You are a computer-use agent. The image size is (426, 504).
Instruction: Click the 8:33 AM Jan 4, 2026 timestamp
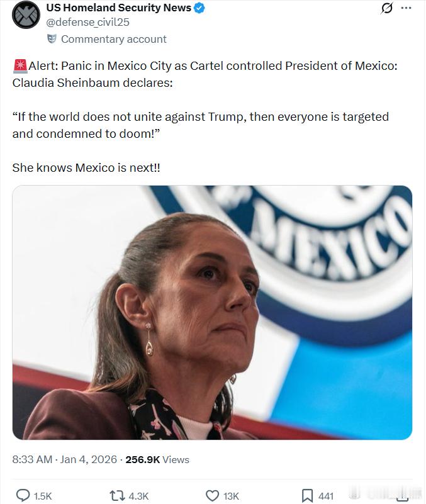pyautogui.click(x=64, y=459)
